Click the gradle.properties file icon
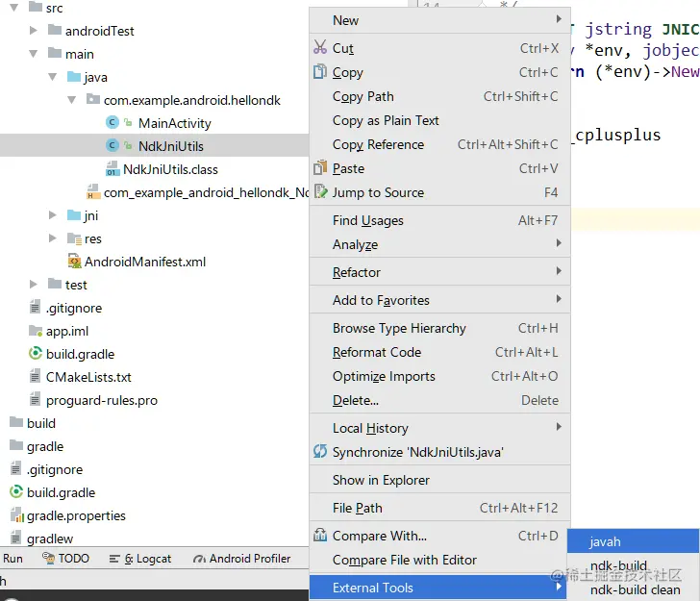Viewport: 700px width, 601px height. (16, 514)
